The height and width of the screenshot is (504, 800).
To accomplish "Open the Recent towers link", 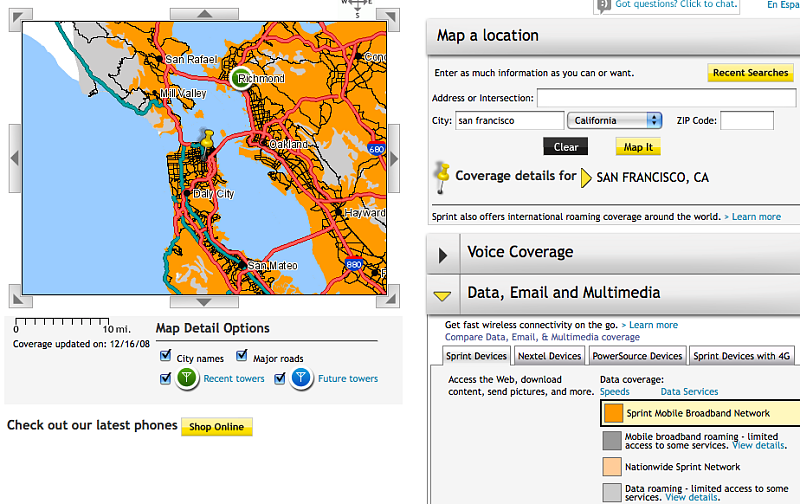I will 234,379.
